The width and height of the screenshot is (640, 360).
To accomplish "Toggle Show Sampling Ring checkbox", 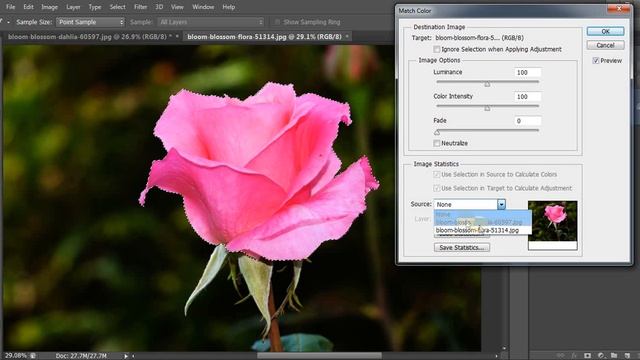I will pyautogui.click(x=278, y=22).
